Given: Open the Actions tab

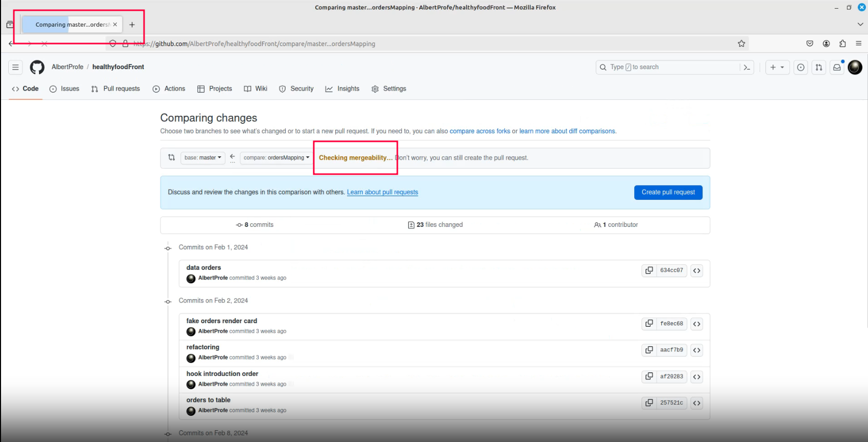Looking at the screenshot, I should [x=169, y=89].
